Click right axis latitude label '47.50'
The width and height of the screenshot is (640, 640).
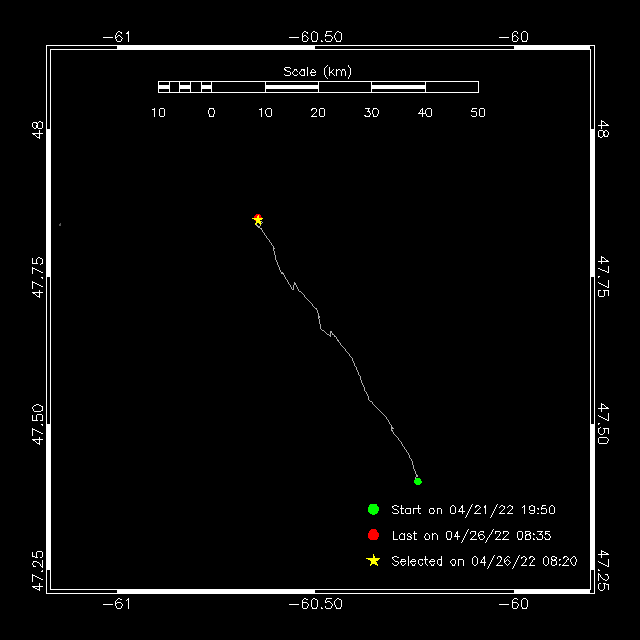coord(603,424)
